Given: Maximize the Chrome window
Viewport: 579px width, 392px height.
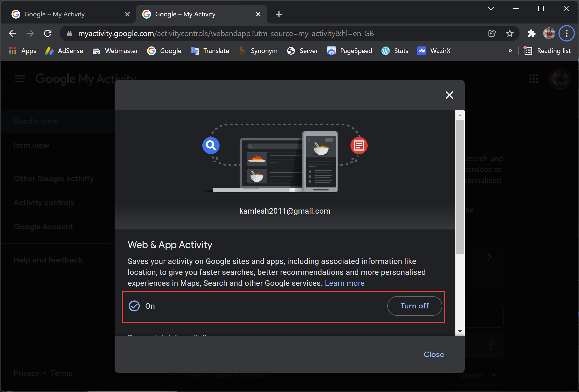Looking at the screenshot, I should pos(541,8).
